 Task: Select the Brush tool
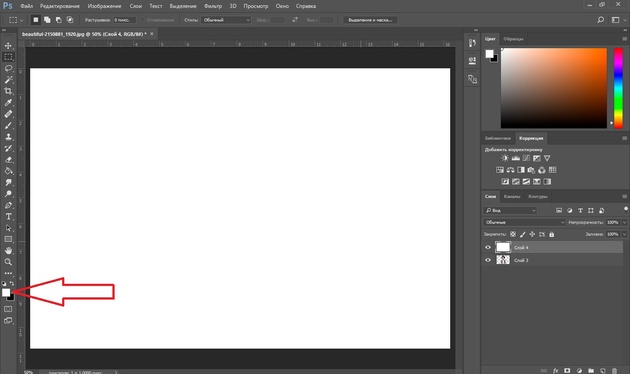8,125
